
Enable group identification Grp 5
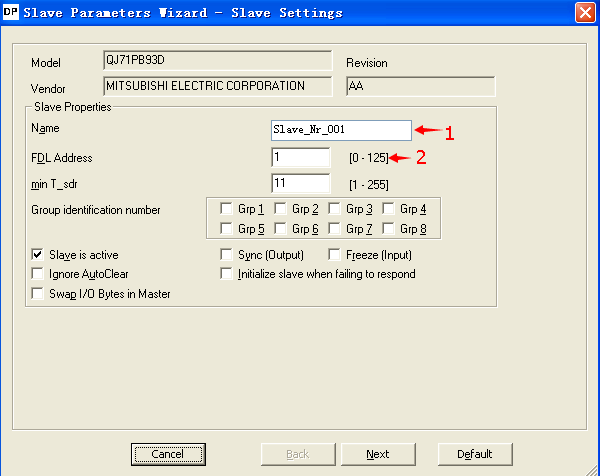[x=227, y=229]
